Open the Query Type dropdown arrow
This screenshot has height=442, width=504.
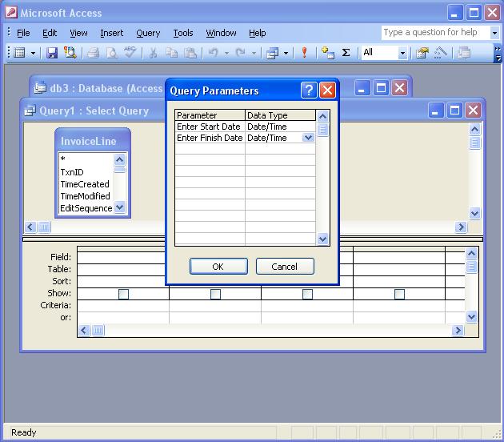click(x=286, y=53)
